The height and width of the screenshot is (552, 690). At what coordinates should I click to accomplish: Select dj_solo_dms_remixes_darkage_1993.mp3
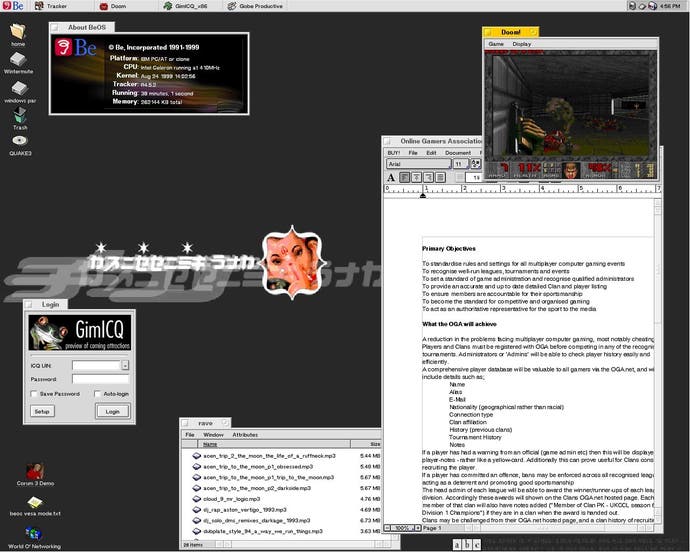257,521
